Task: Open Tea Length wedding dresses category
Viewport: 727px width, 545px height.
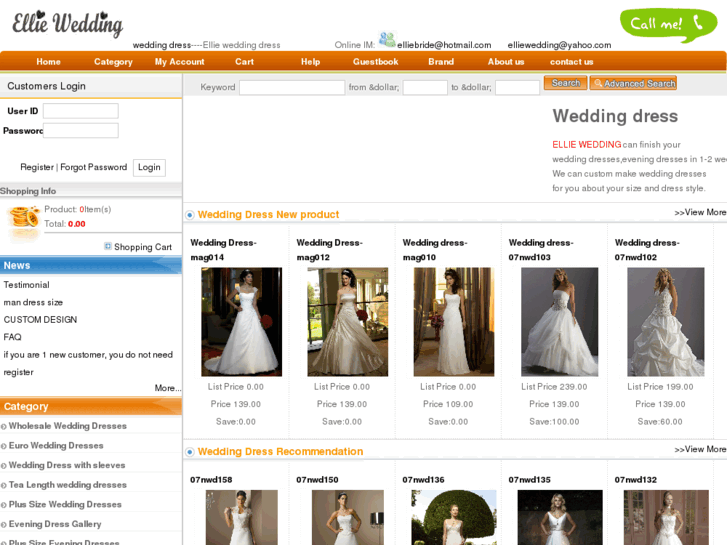Action: click(68, 485)
